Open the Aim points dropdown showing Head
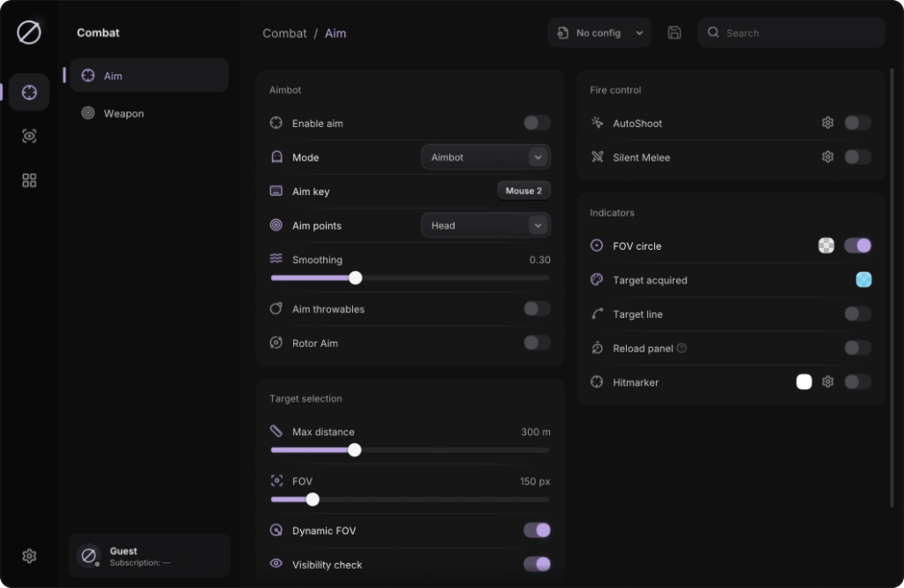The width and height of the screenshot is (904, 588). coord(486,225)
